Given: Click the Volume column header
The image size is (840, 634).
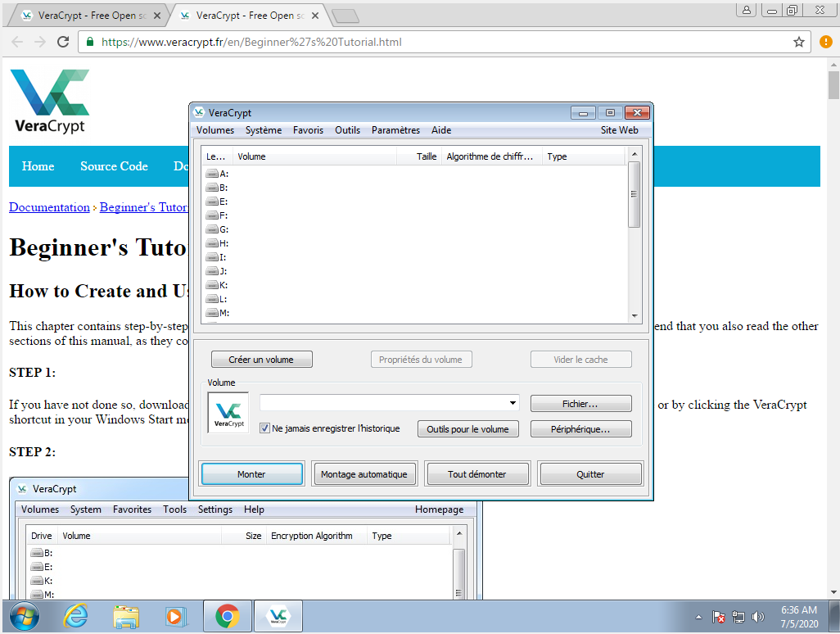Looking at the screenshot, I should coord(314,156).
